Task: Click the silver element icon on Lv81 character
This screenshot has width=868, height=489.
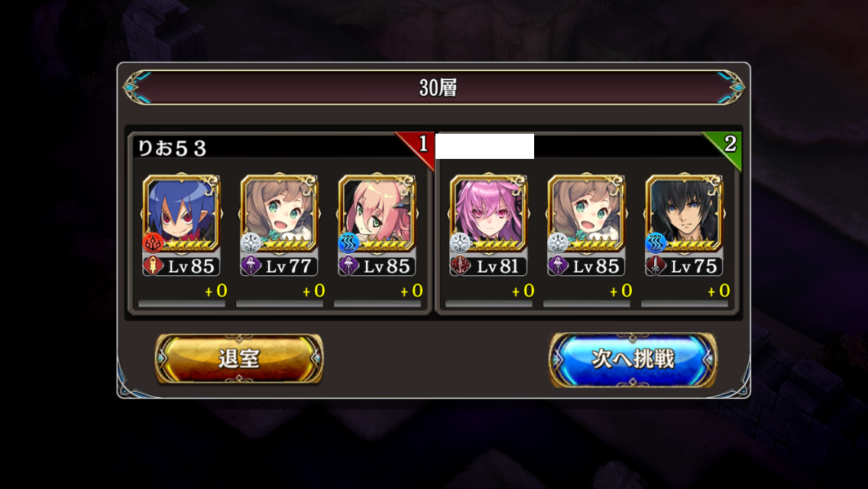Action: coord(460,242)
